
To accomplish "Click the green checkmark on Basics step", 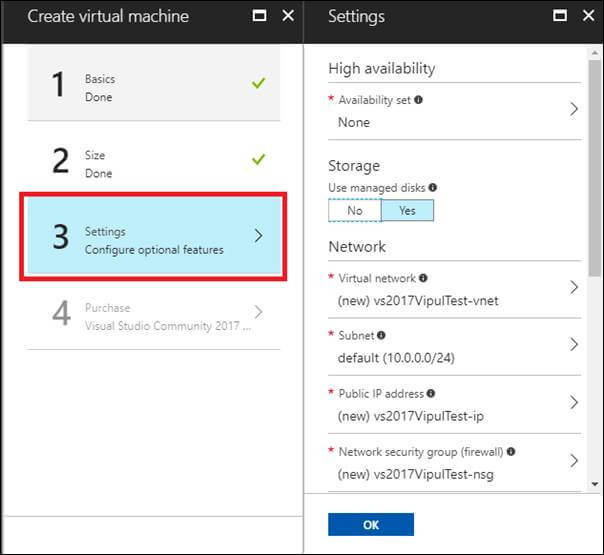I will click(258, 83).
